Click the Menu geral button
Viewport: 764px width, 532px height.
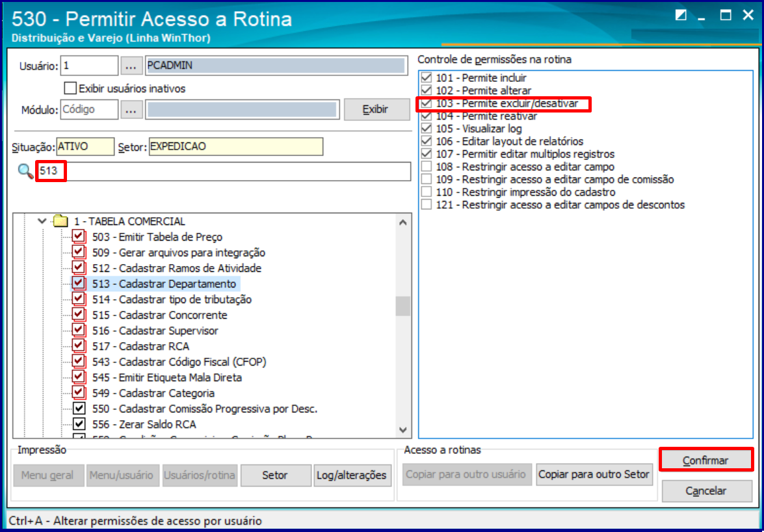coord(47,475)
